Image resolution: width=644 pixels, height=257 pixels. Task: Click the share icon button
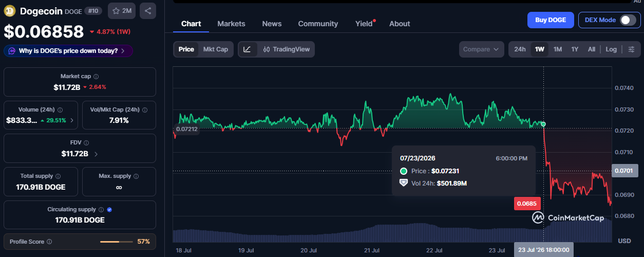pyautogui.click(x=147, y=11)
